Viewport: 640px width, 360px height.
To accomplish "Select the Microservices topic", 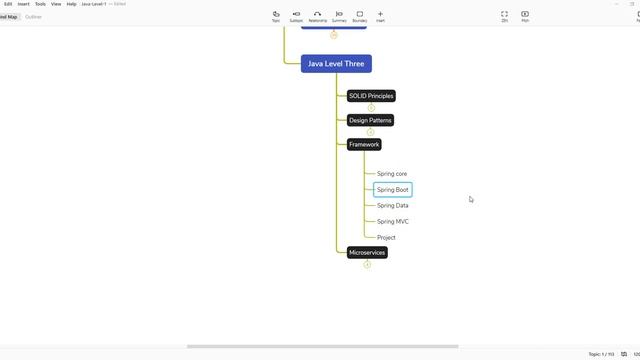I will pyautogui.click(x=367, y=253).
